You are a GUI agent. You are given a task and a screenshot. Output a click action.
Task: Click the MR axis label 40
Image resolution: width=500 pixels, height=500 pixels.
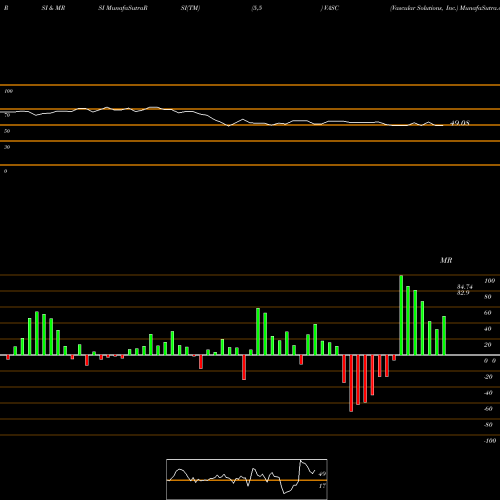click(x=488, y=329)
